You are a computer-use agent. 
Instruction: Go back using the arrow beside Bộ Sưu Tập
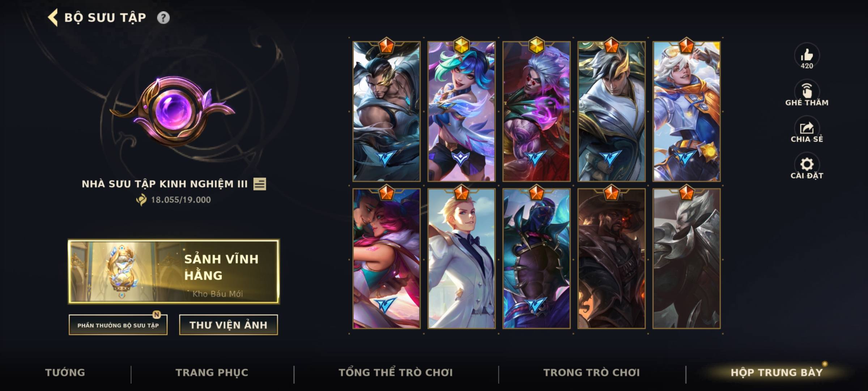pyautogui.click(x=53, y=18)
